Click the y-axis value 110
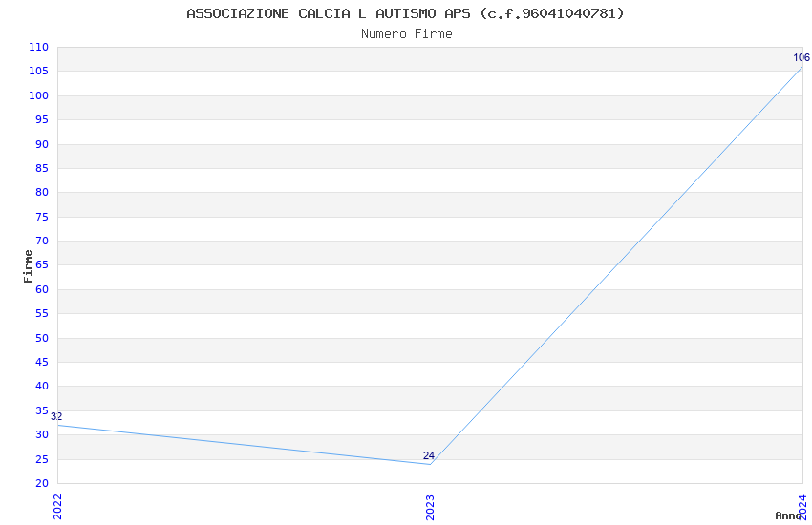Screen dimensions: 812x525 tap(38, 47)
